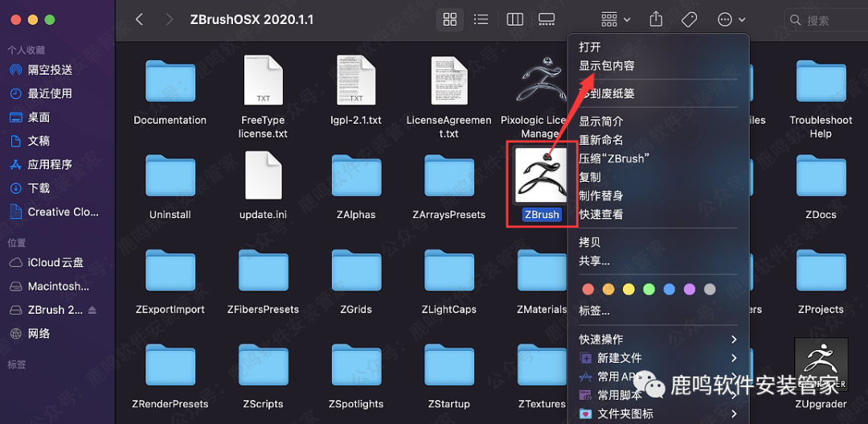Open Creative Cloud files in the sidebar

pyautogui.click(x=63, y=212)
